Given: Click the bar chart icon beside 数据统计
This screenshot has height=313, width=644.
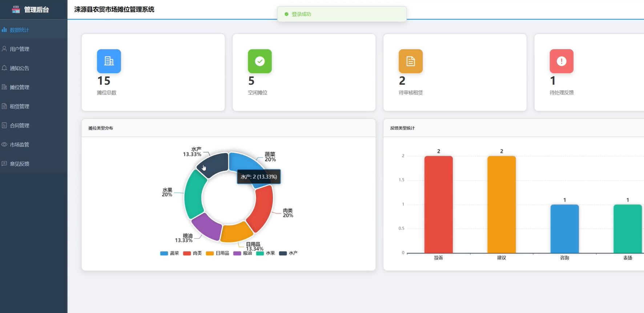Looking at the screenshot, I should [4, 29].
